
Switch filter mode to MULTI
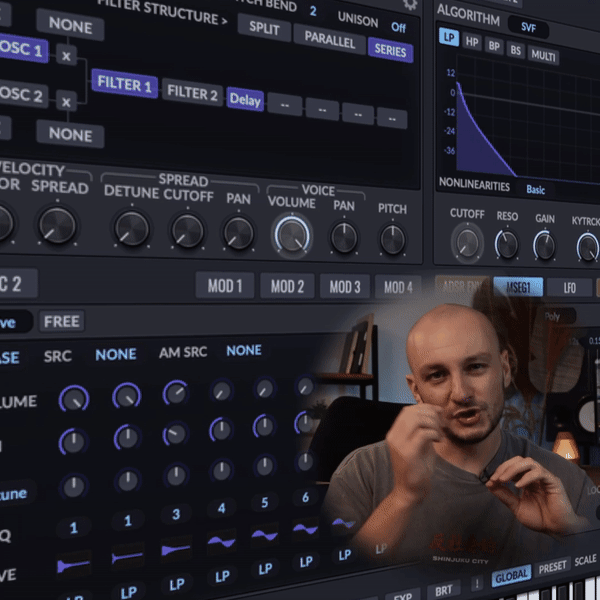(543, 55)
